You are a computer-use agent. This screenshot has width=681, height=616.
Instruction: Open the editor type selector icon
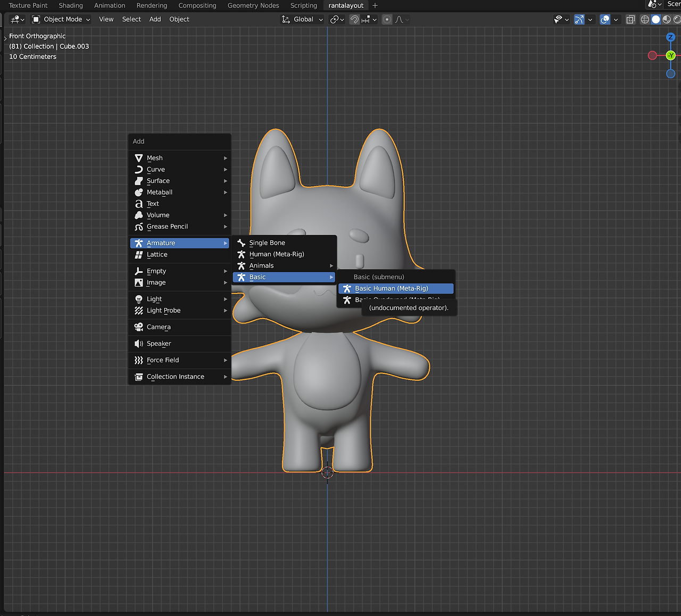17,19
